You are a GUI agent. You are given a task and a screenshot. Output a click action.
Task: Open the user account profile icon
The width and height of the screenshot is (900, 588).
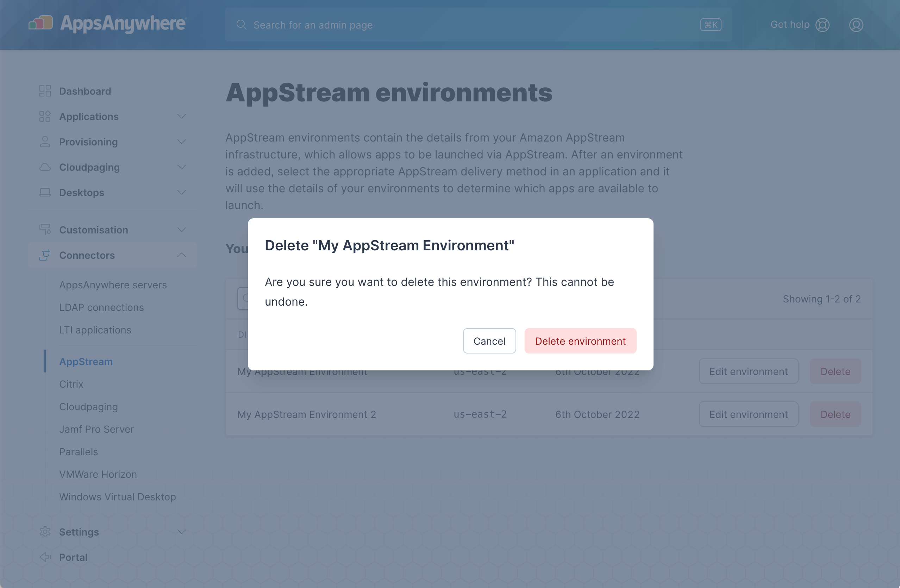[x=856, y=25]
